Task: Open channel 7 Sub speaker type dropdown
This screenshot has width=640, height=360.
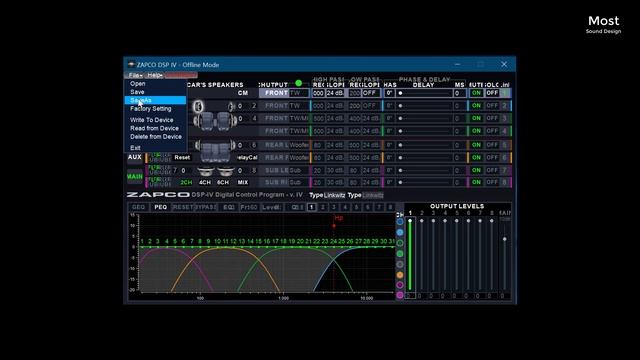Action: pyautogui.click(x=299, y=170)
